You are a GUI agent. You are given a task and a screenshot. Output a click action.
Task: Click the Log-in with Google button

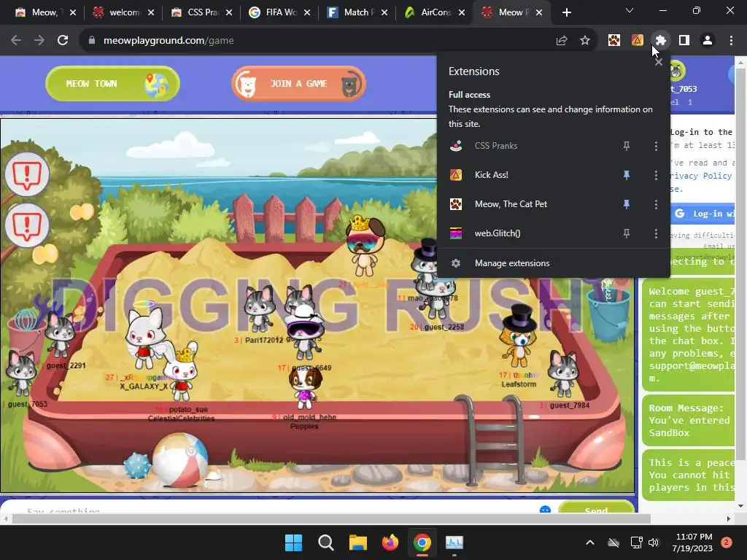pyautogui.click(x=703, y=214)
